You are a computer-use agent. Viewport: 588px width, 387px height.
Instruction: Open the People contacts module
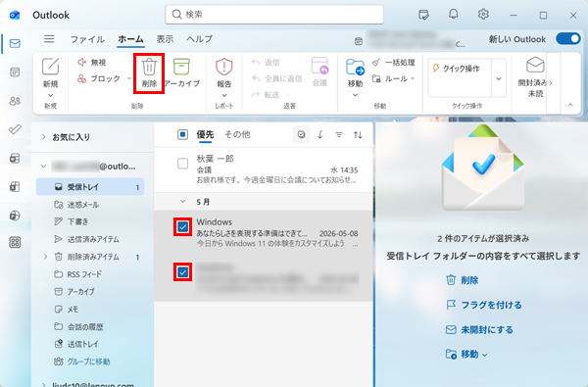(15, 101)
